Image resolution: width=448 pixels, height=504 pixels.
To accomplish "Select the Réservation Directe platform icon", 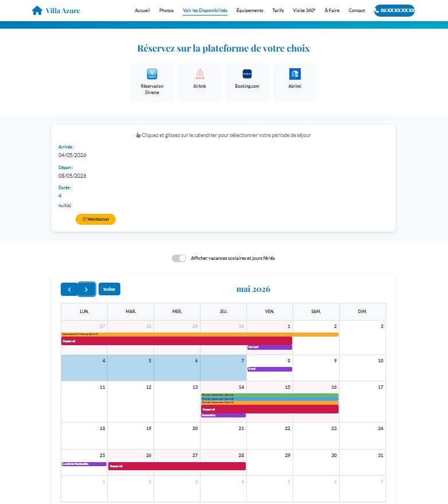I will coord(152,74).
